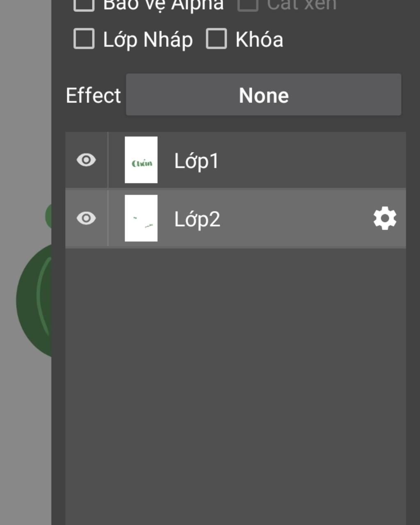
Task: Check the Bảo vệ Alpha box
Action: click(x=84, y=5)
